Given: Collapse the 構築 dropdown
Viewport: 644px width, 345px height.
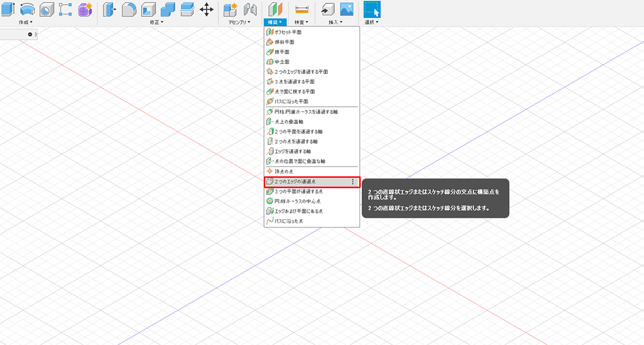Looking at the screenshot, I should pos(275,22).
